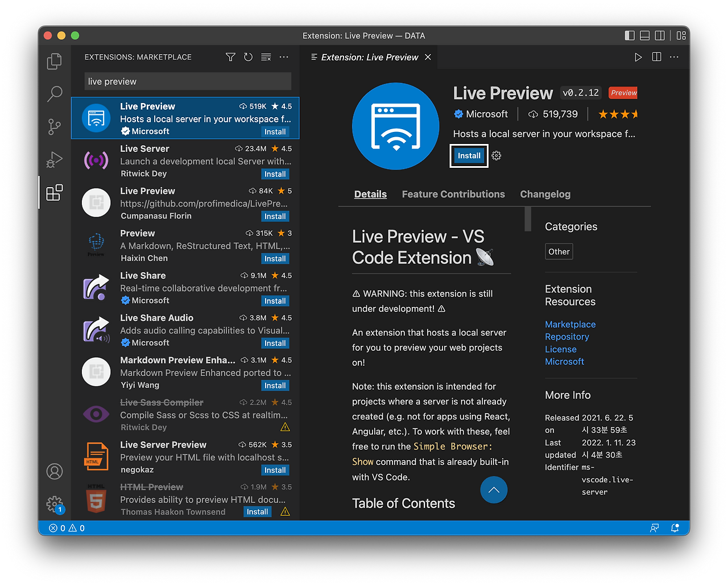Open more actions menu in the editor toolbar

[x=674, y=57]
